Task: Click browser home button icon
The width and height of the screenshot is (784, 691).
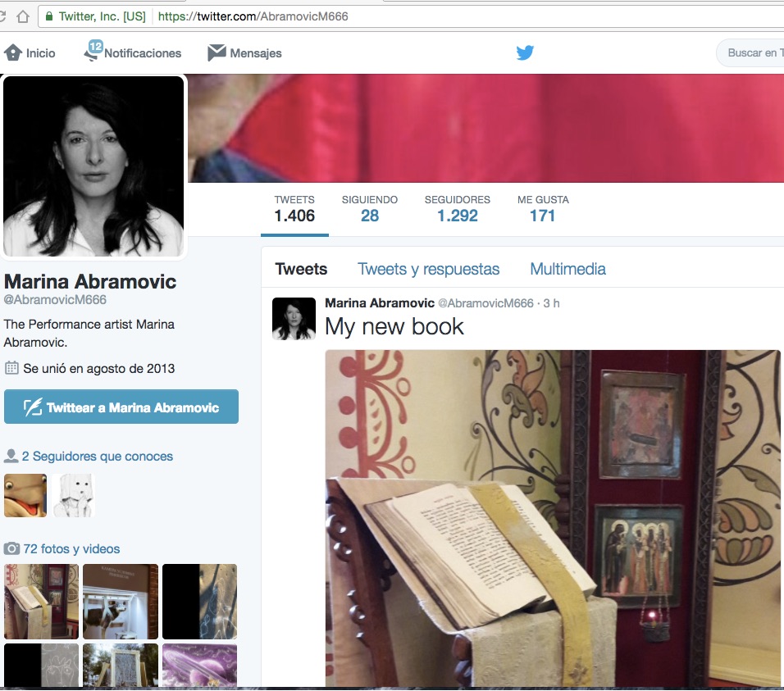Action: pyautogui.click(x=23, y=16)
